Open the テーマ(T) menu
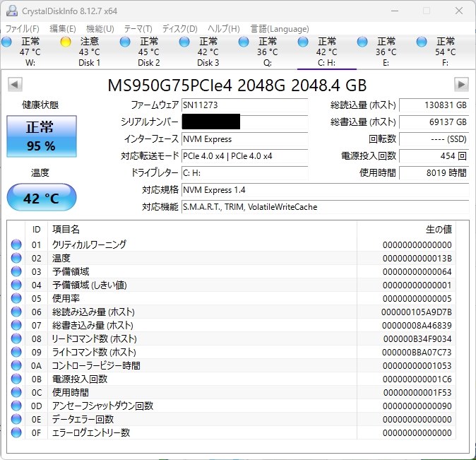Screen dimensions: 476x460 point(138,29)
